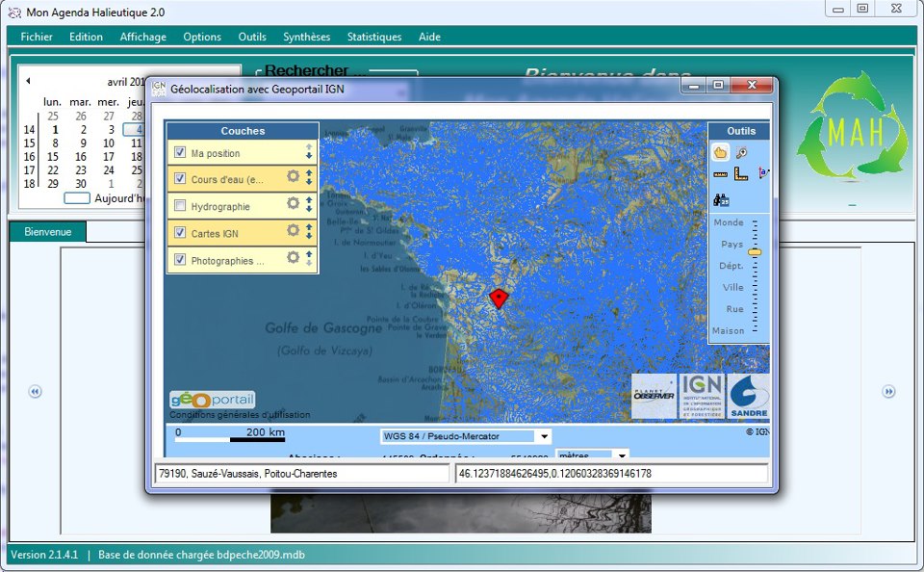Image resolution: width=924 pixels, height=572 pixels.
Task: Open the Synthèses menu
Action: pyautogui.click(x=306, y=37)
